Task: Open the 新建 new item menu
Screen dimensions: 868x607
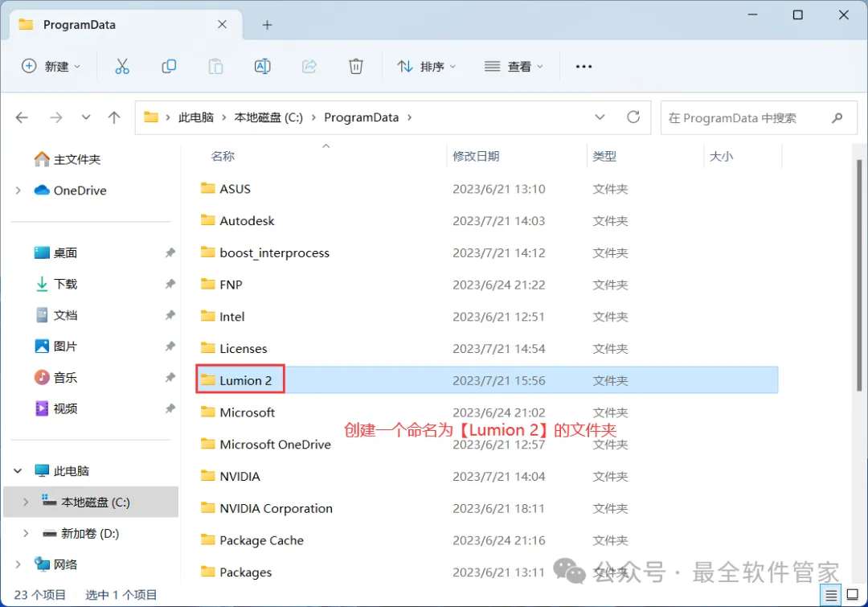Action: (x=51, y=67)
